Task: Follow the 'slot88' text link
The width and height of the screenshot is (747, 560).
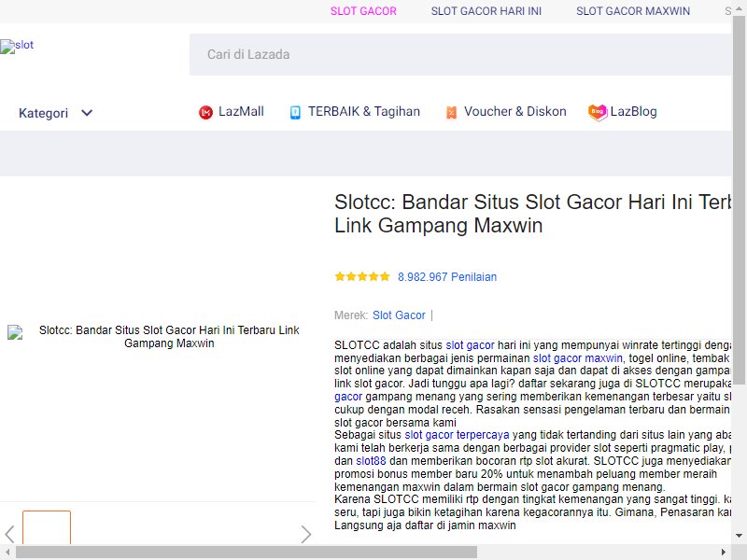Action: (371, 461)
